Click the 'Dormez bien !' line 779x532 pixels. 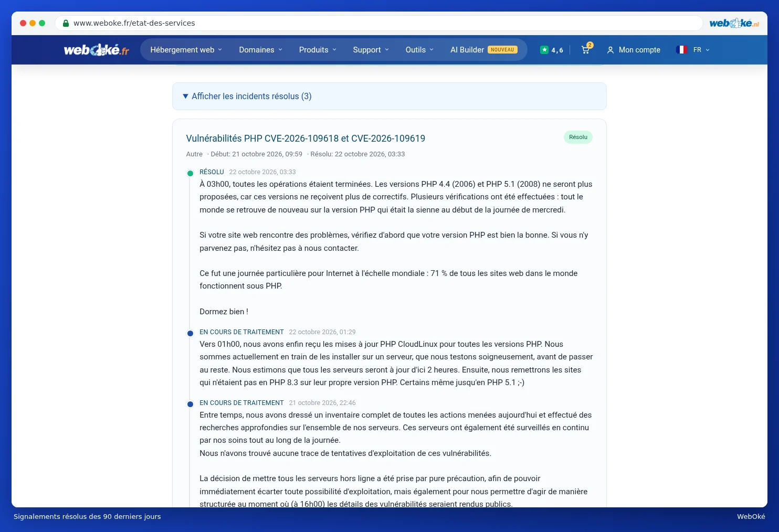pos(224,312)
